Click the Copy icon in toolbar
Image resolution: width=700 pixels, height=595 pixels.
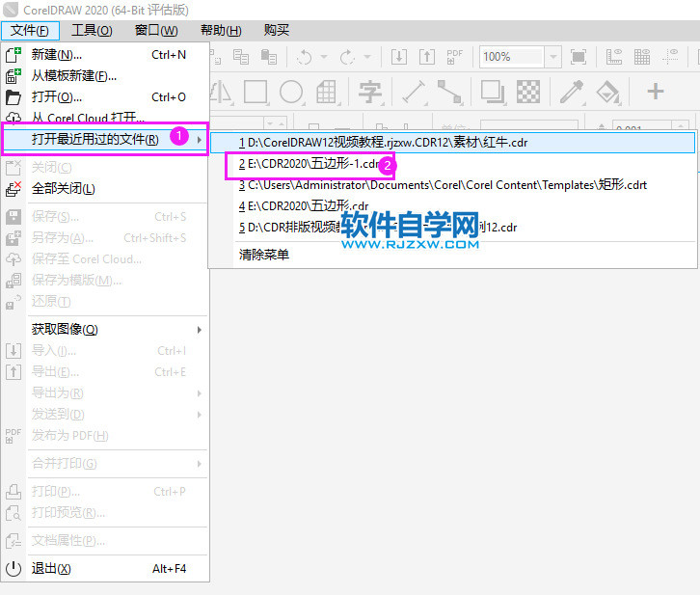tap(241, 57)
